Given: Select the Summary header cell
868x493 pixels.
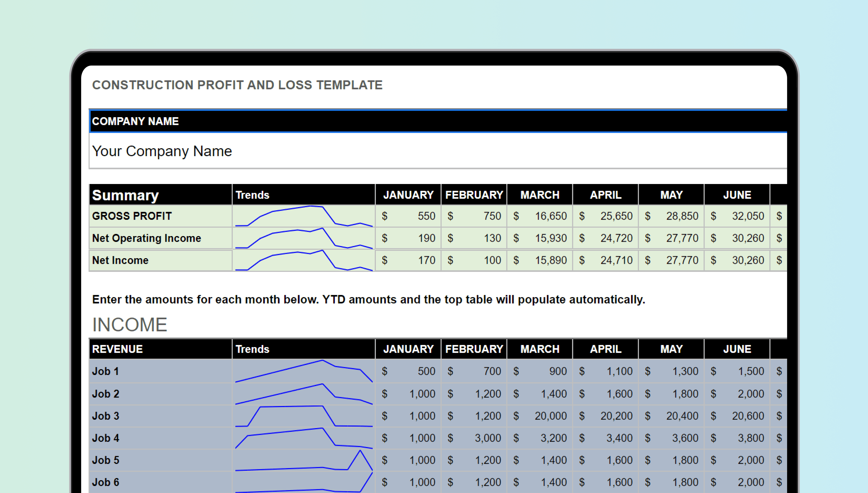Looking at the screenshot, I should [x=161, y=195].
